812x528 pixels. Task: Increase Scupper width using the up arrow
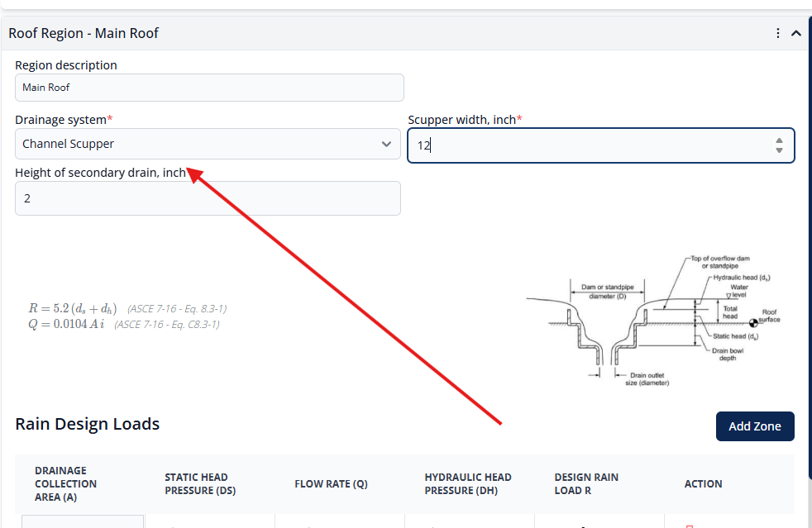click(x=779, y=140)
